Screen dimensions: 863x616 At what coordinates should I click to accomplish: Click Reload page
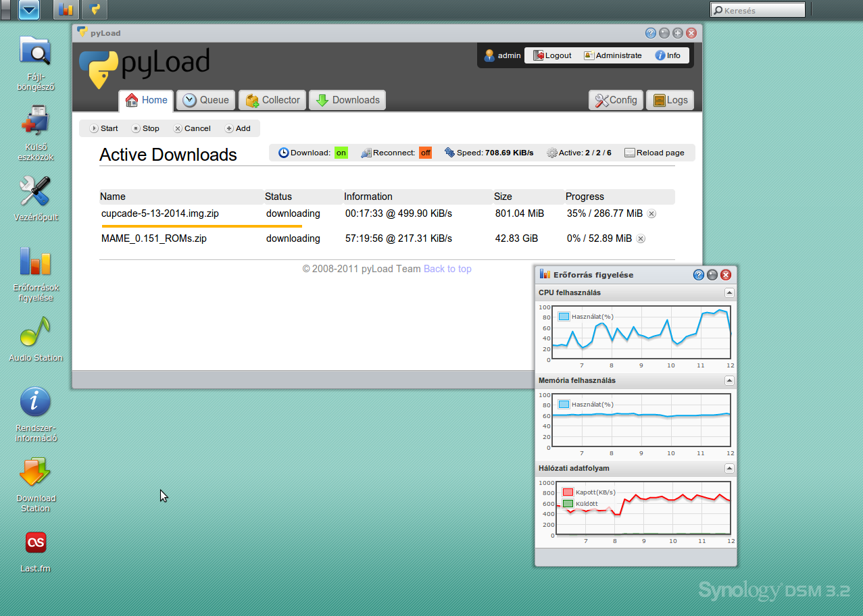pyautogui.click(x=654, y=153)
